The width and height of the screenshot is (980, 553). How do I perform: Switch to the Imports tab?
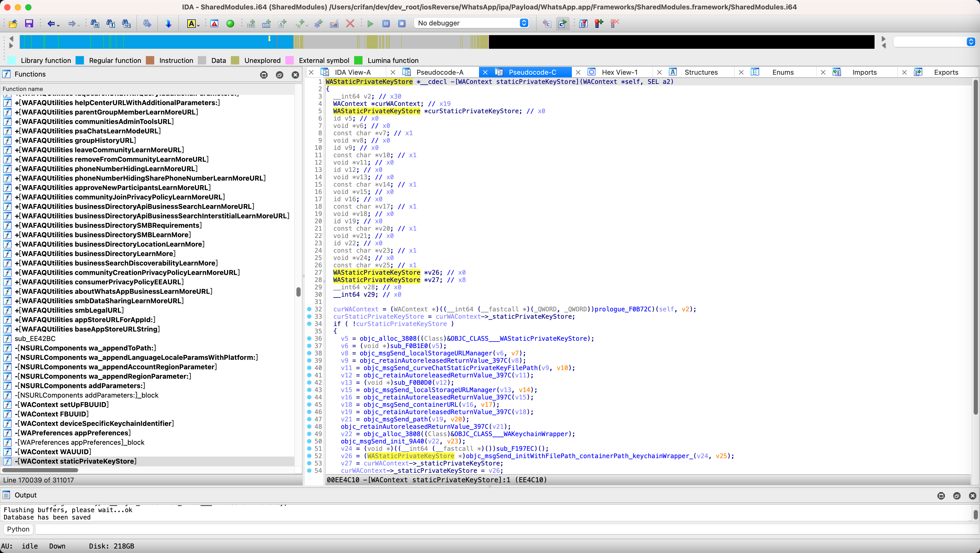pos(864,72)
